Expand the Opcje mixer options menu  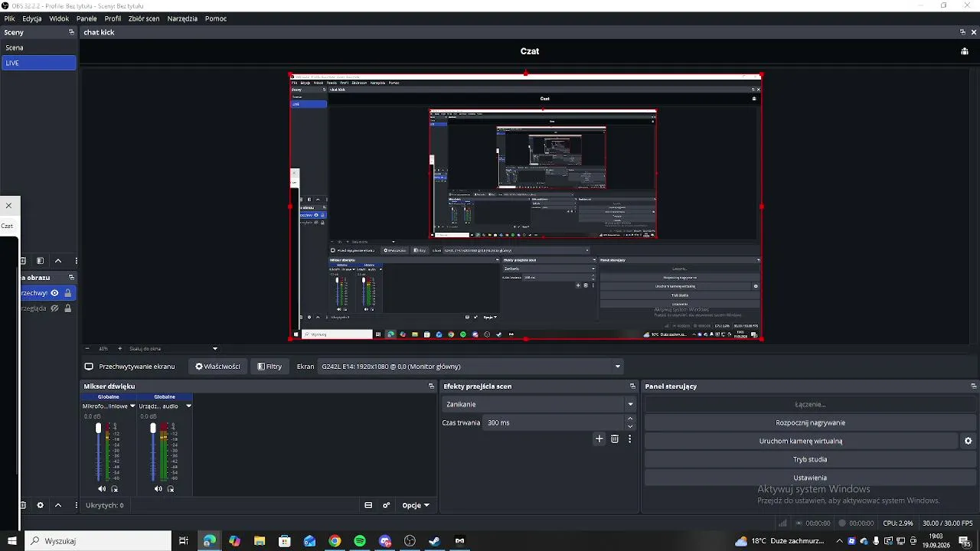tap(416, 505)
